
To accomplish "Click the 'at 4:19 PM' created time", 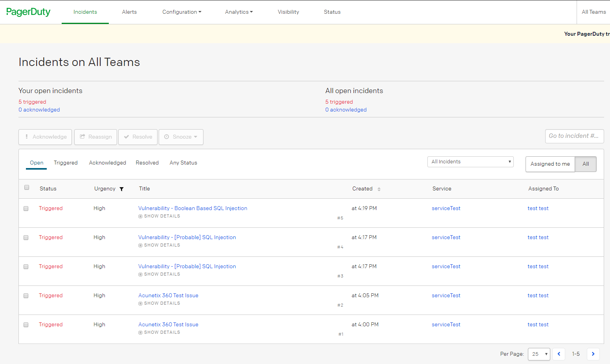I will [x=364, y=209].
